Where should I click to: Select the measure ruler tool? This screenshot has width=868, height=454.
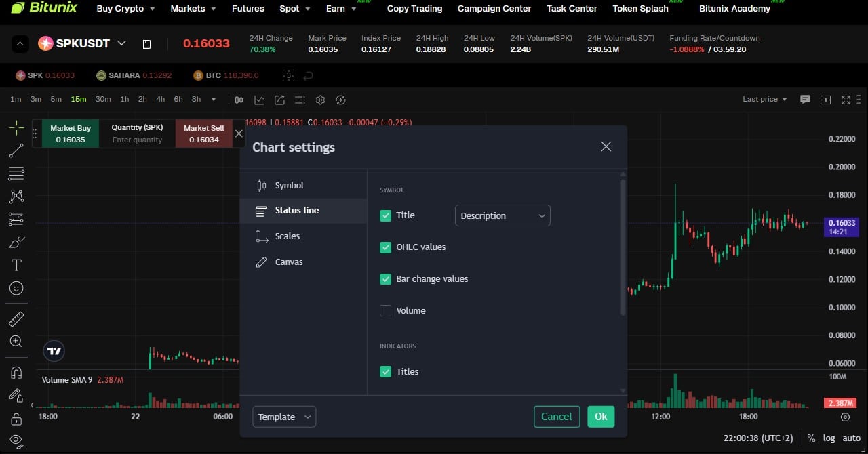16,318
